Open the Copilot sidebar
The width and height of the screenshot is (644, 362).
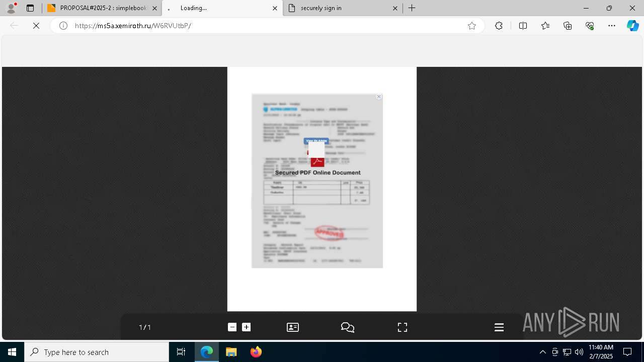point(633,26)
